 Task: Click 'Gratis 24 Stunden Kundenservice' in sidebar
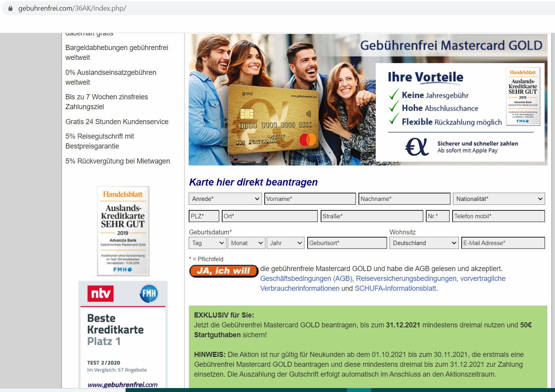pos(117,122)
